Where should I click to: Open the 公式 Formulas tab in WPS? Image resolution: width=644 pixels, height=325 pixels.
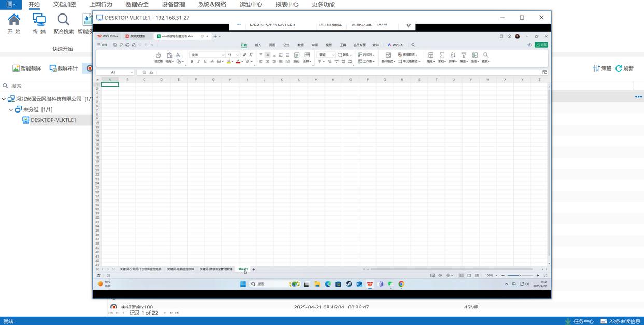coord(286,45)
